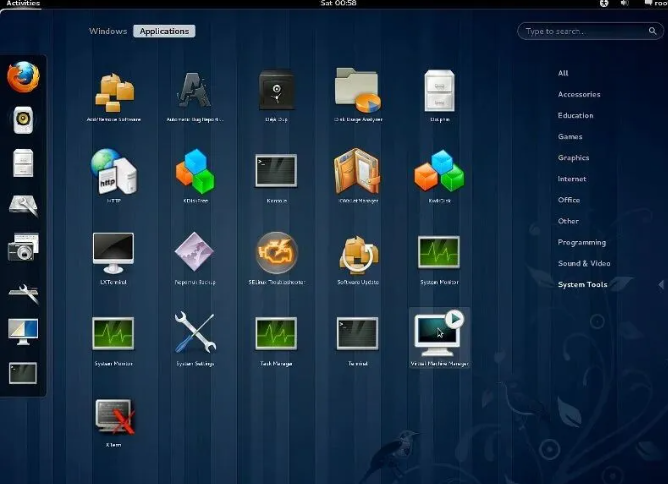Filter apps by Internet category
The width and height of the screenshot is (668, 484).
coord(572,179)
